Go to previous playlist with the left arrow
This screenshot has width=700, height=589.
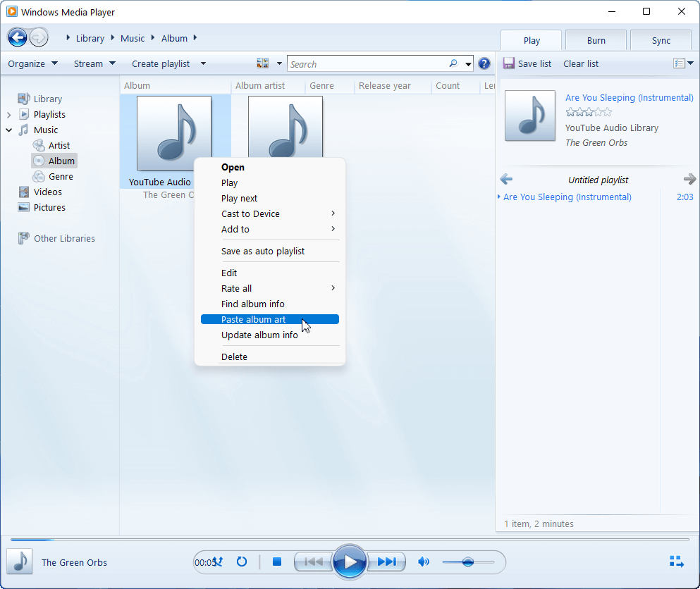(506, 180)
